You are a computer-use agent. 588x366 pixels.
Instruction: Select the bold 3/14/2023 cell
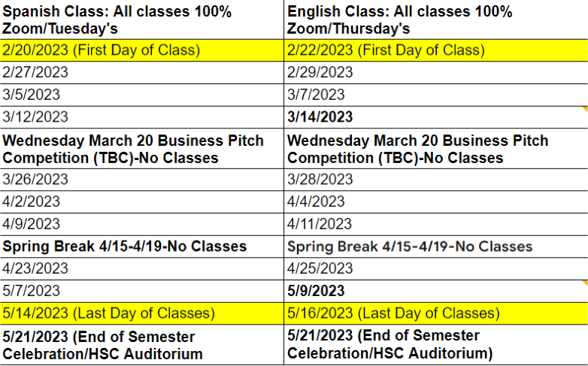(x=436, y=117)
